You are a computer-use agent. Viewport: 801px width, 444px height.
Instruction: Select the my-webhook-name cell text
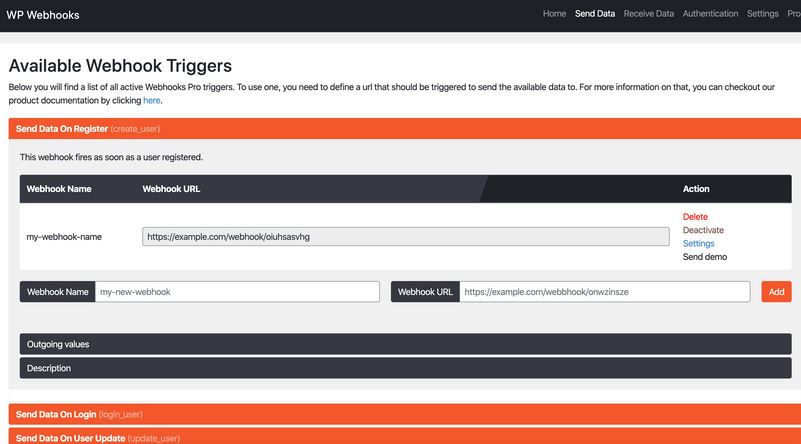tap(64, 237)
